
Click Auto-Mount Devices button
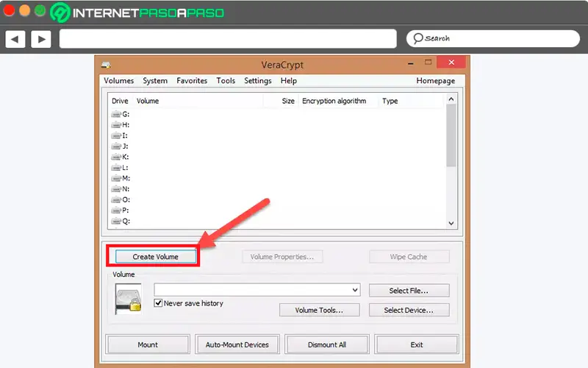(x=237, y=344)
